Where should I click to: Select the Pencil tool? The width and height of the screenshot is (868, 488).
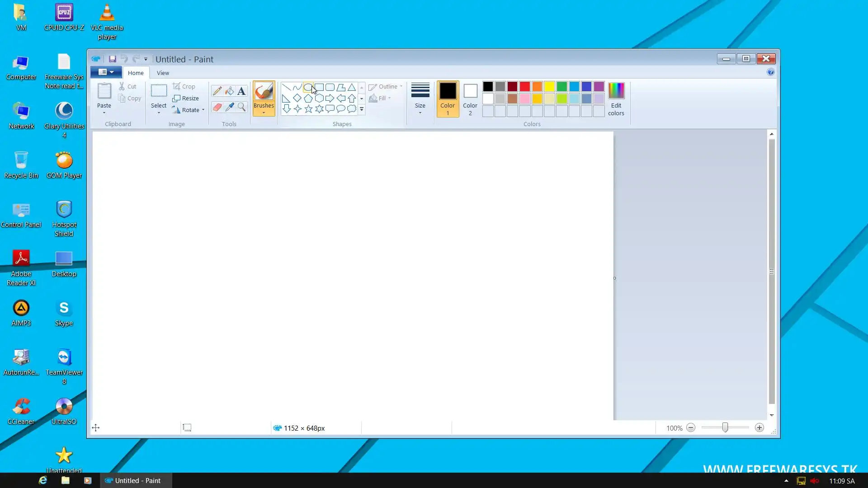pos(217,91)
